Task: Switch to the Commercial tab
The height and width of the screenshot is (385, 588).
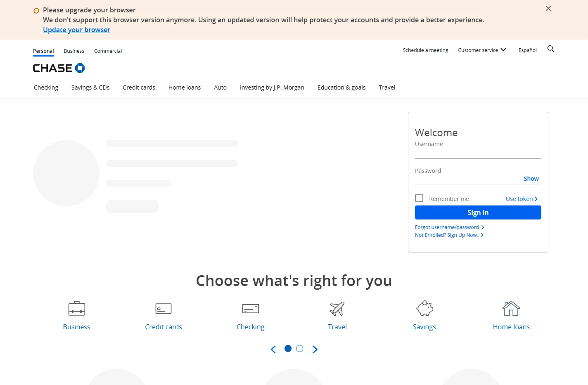Action: pos(108,51)
